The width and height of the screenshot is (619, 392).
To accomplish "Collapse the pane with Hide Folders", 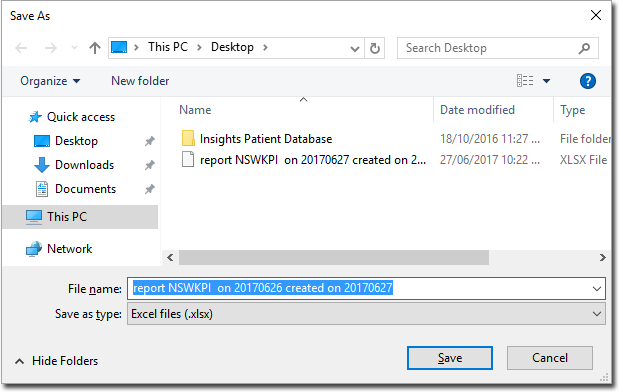I will 56,361.
